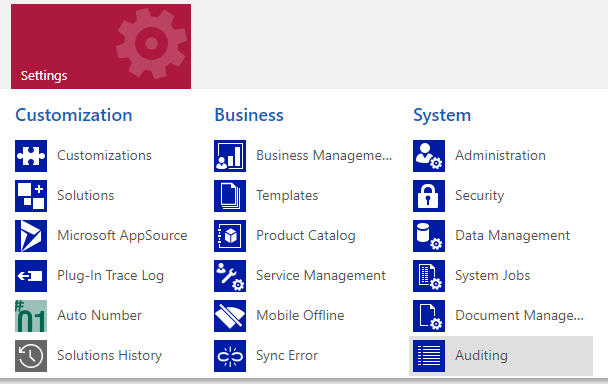608x385 pixels.
Task: Click the Sync Error broken link icon
Action: [x=230, y=356]
